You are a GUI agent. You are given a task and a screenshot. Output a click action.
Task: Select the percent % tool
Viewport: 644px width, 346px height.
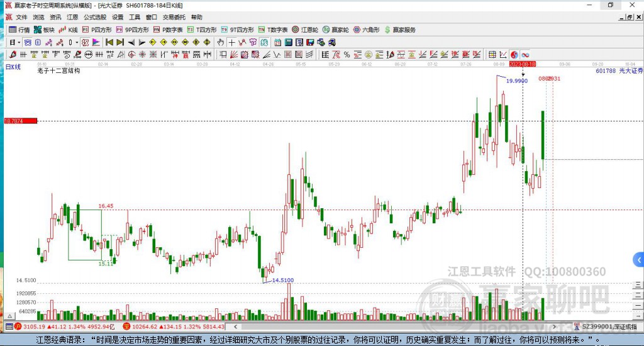click(347, 55)
